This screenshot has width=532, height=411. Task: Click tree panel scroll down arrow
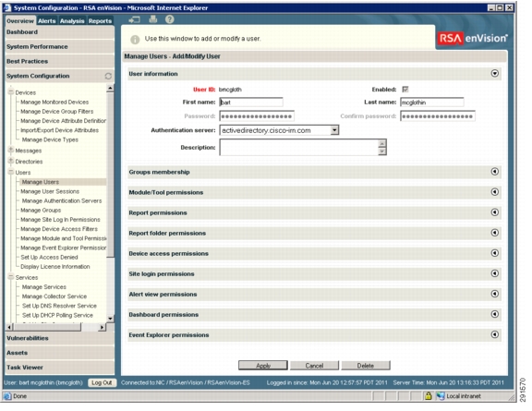pos(110,319)
